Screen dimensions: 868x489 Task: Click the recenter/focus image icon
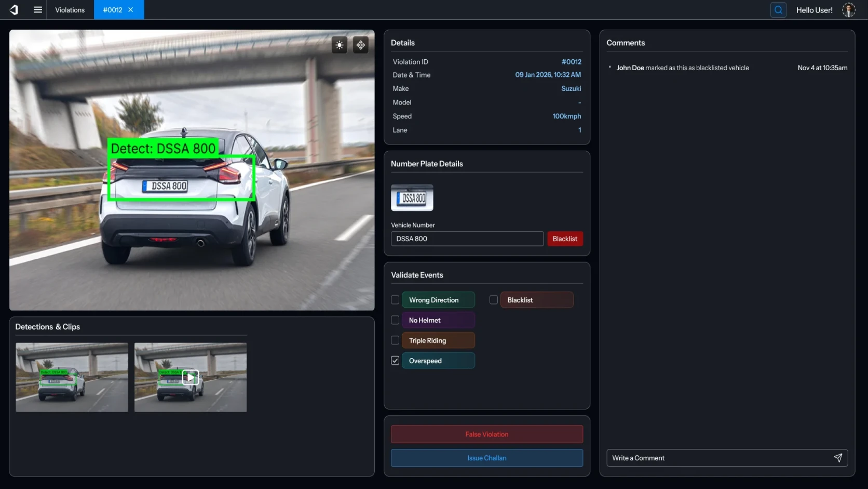361,45
